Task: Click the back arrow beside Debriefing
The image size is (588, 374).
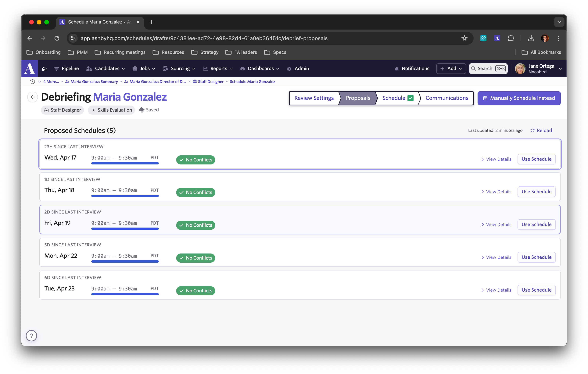Action: point(33,97)
